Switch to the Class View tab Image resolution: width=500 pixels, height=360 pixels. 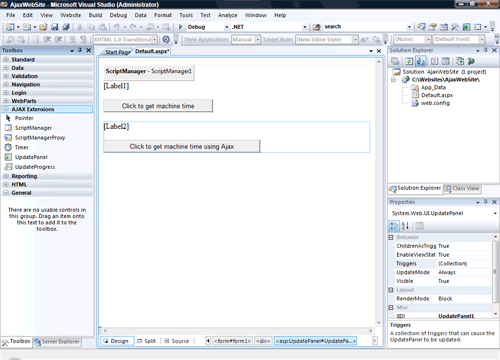click(462, 189)
